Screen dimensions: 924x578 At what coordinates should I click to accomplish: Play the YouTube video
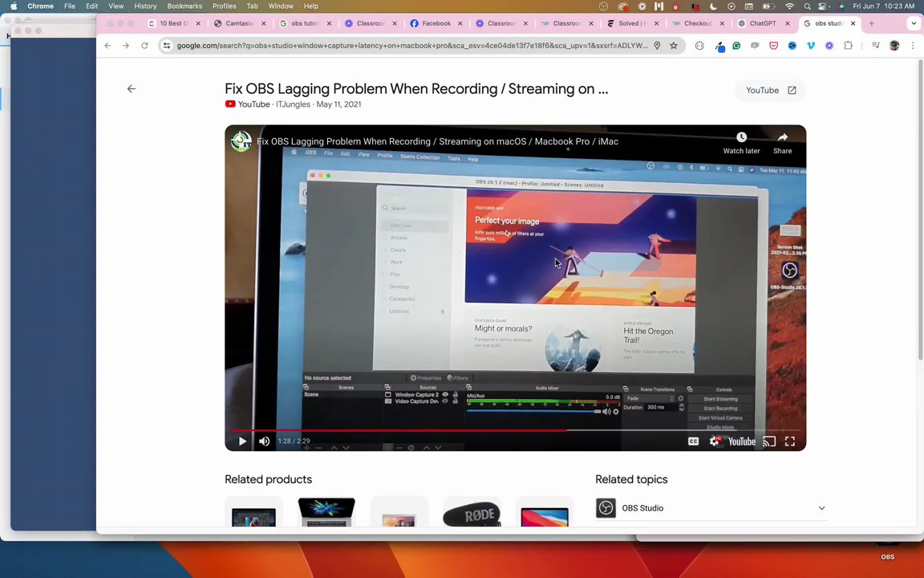coord(242,442)
